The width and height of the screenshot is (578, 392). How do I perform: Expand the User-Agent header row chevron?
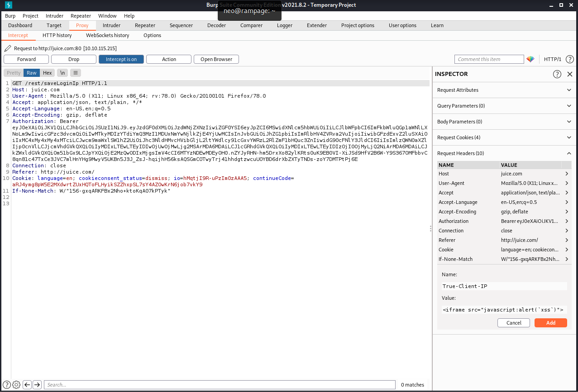[x=567, y=183]
